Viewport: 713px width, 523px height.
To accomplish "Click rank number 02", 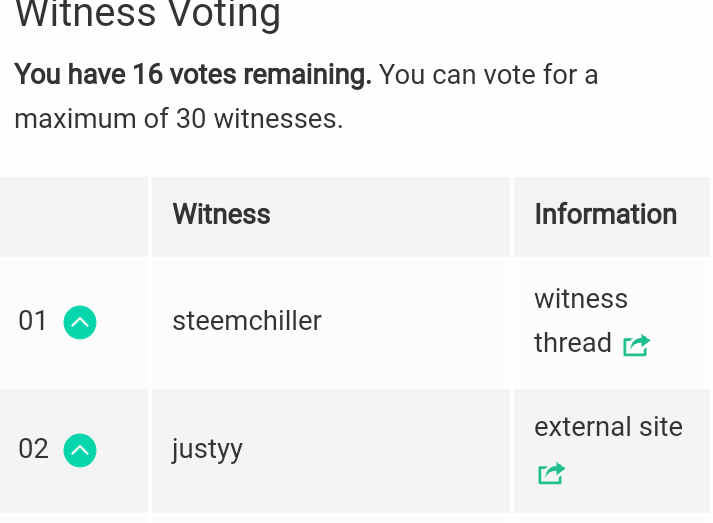I will click(33, 449).
